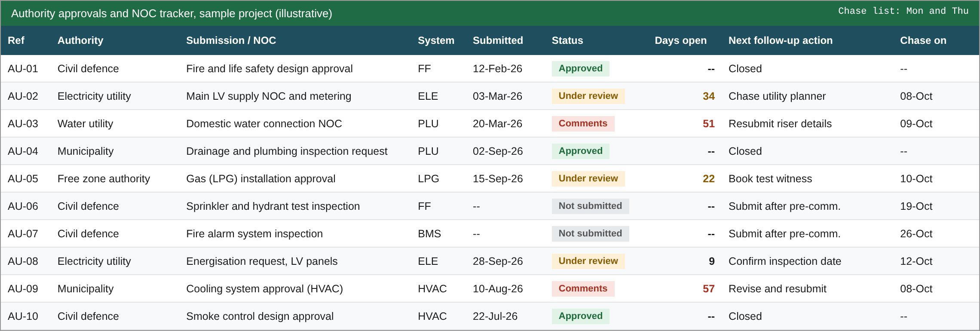Viewport: 980px width, 331px height.
Task: Click the Days open column header
Action: tap(680, 40)
